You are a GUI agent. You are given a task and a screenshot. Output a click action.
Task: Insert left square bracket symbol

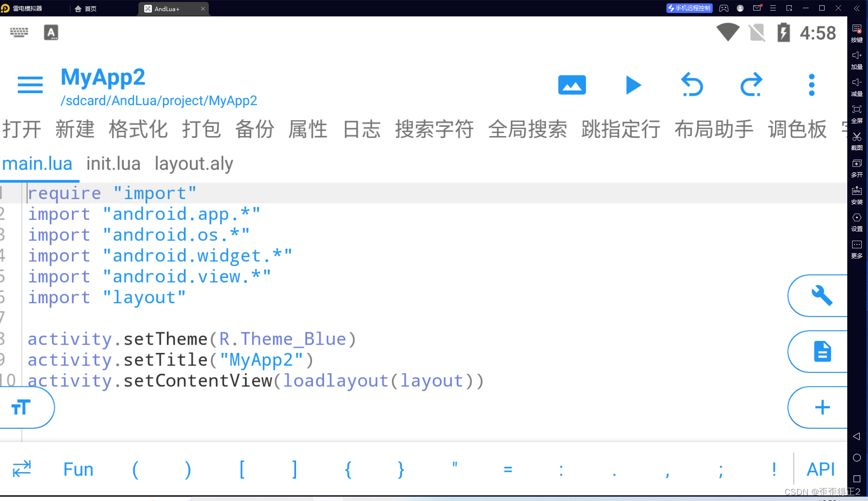(x=242, y=469)
